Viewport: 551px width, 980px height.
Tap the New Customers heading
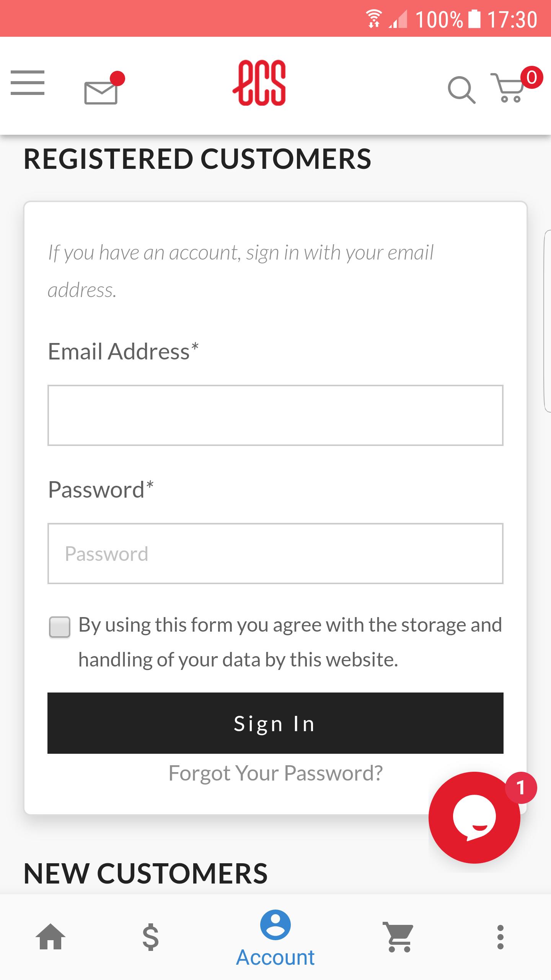pos(145,873)
